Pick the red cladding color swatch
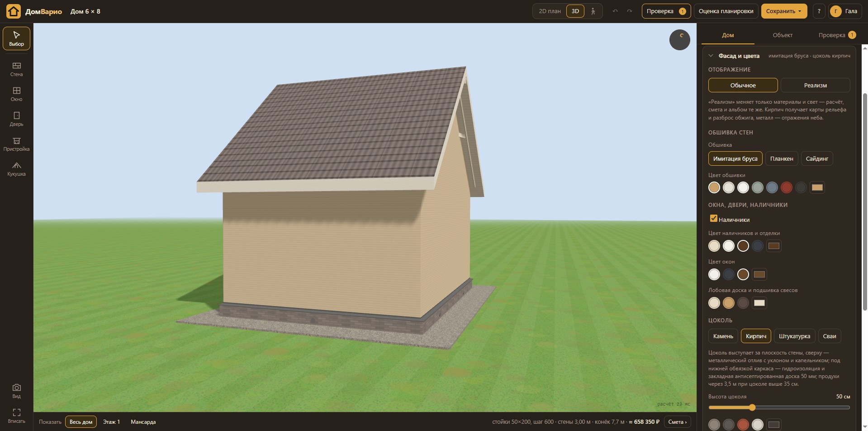Screen dimensions: 868x431 click(786, 187)
